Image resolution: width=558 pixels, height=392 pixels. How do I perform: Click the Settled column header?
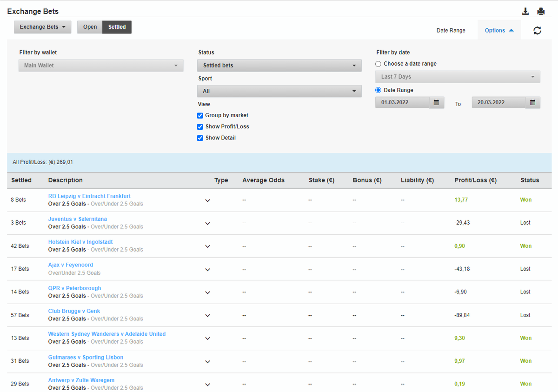coord(21,180)
